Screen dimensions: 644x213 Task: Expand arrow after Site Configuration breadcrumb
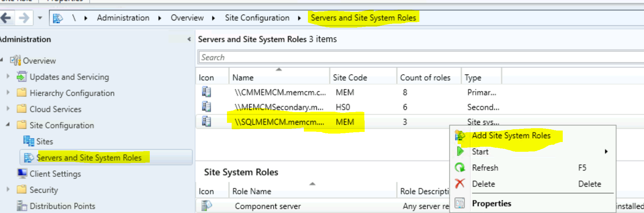[299, 18]
